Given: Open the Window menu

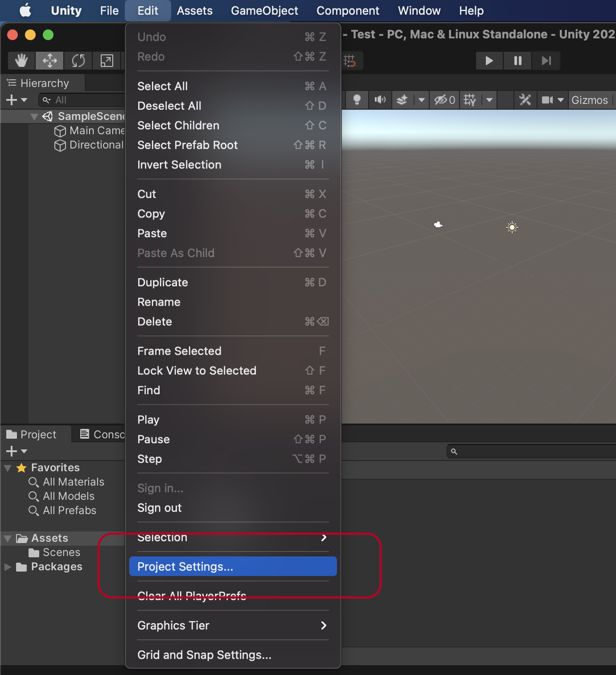Looking at the screenshot, I should click(x=419, y=11).
